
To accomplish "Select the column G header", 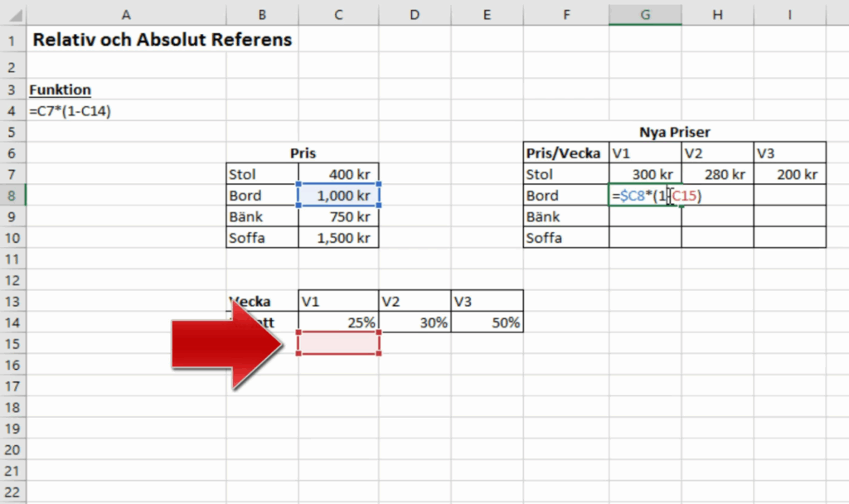I will [x=644, y=13].
